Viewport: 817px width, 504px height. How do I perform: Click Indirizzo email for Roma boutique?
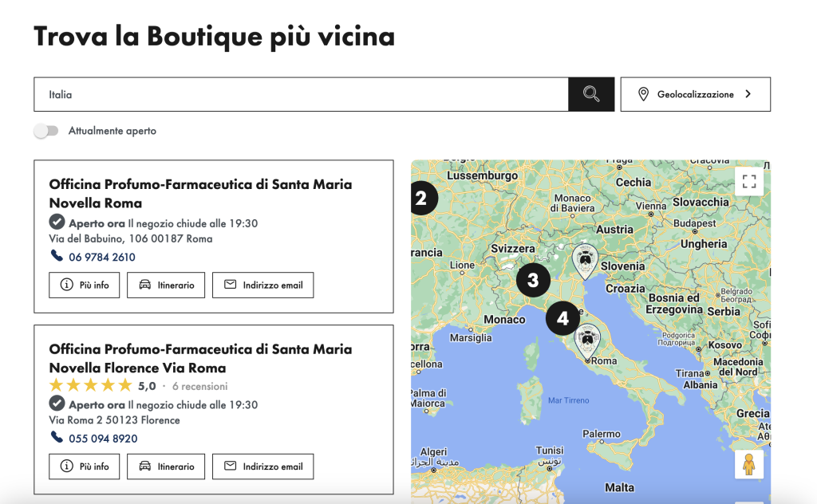(x=262, y=285)
